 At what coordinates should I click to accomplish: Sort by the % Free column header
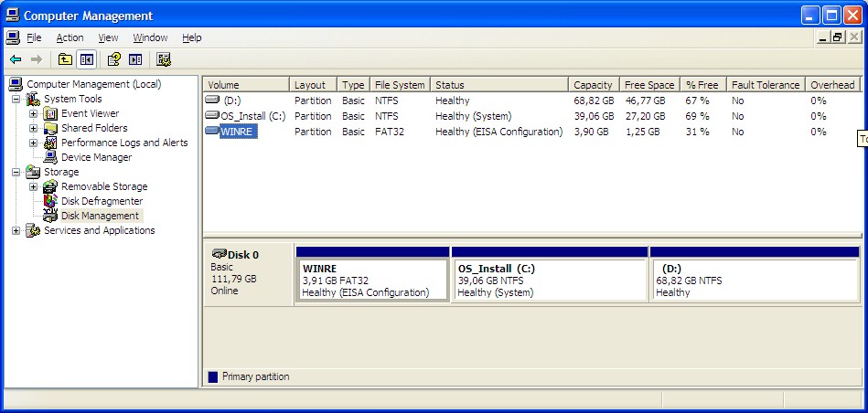703,85
